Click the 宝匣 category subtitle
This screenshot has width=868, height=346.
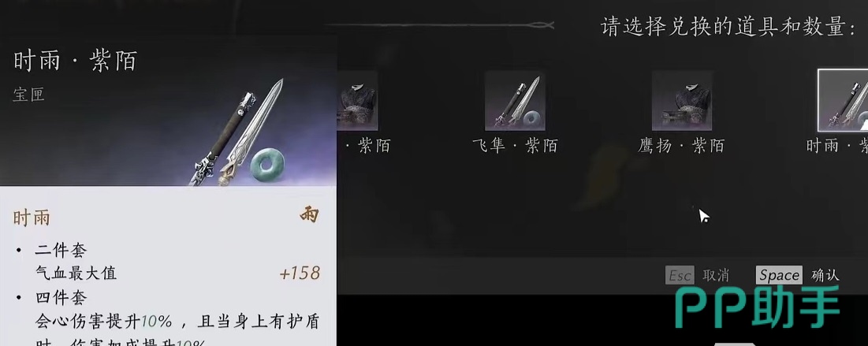coord(28,95)
